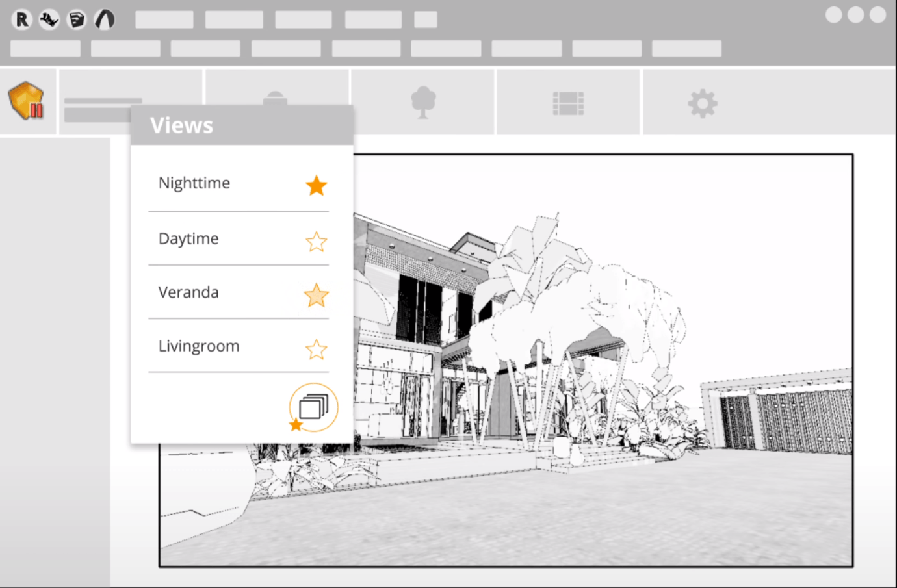Click the Views panel header
Image resolution: width=897 pixels, height=588 pixels.
point(242,125)
